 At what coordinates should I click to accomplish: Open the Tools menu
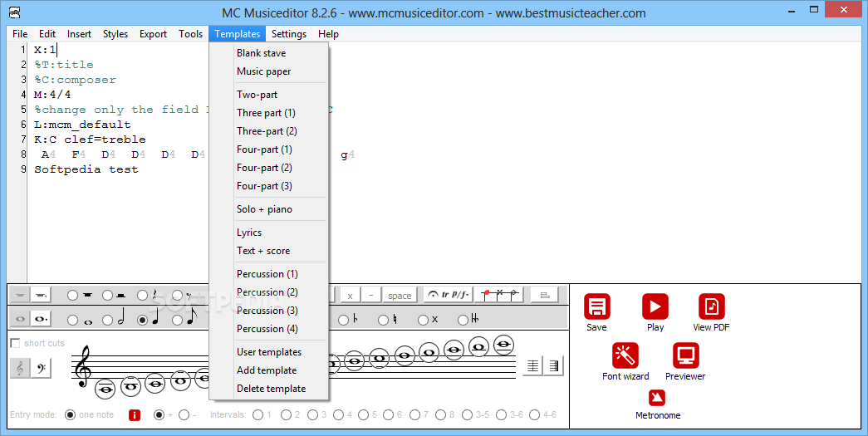pos(190,34)
